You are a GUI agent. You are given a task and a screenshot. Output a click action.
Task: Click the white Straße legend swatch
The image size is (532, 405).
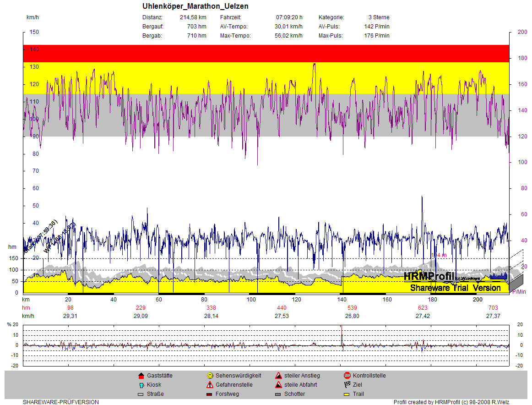pos(141,394)
